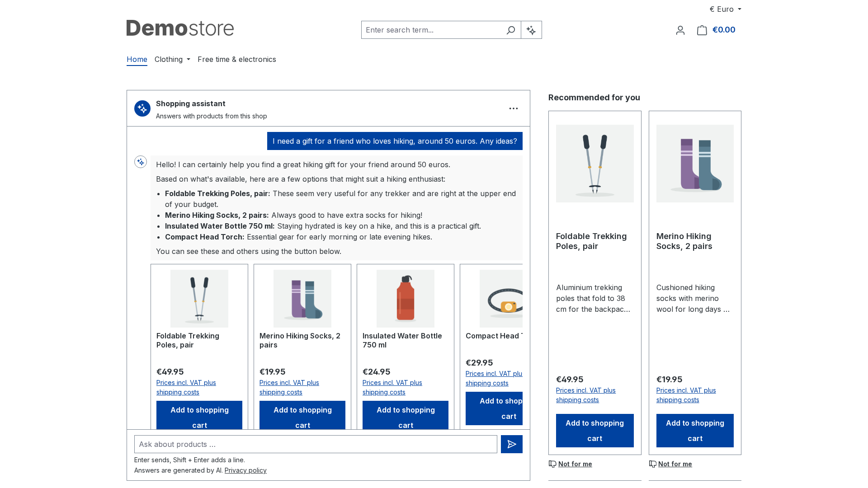This screenshot has width=868, height=488.
Task: Open the shopping cart bag icon
Action: (x=702, y=30)
